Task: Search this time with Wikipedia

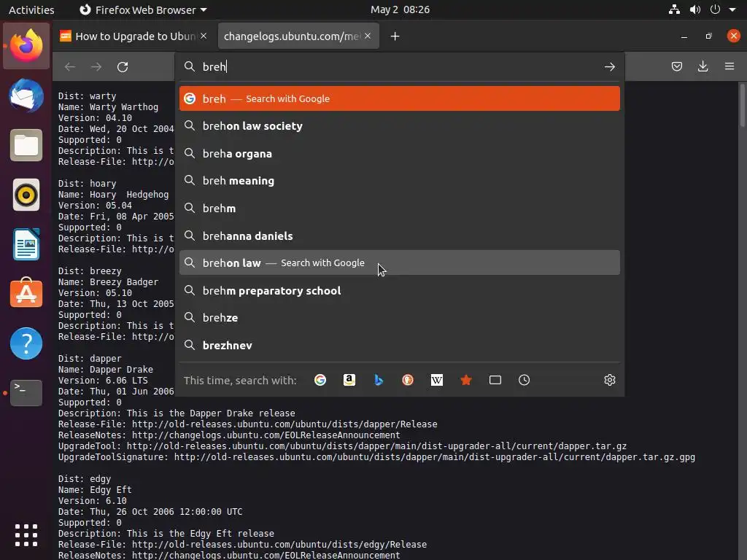Action: 437,380
